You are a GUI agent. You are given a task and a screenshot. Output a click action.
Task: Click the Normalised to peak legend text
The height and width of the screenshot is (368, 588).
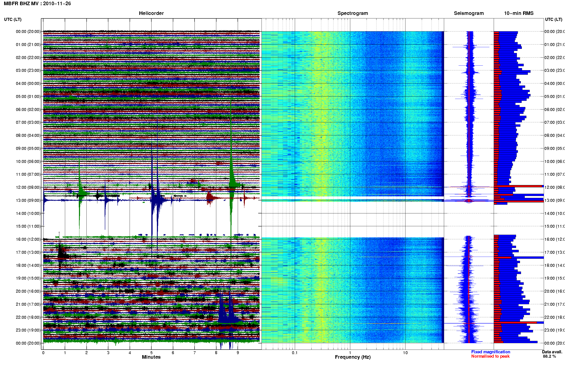point(490,356)
